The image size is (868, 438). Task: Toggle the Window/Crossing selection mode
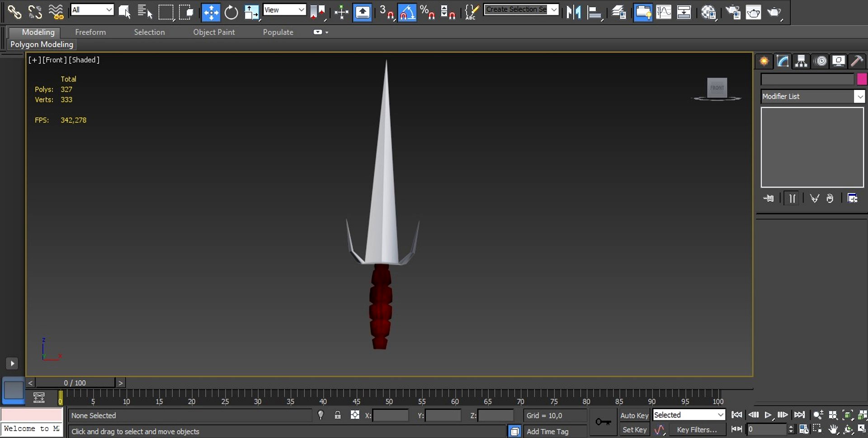point(186,12)
